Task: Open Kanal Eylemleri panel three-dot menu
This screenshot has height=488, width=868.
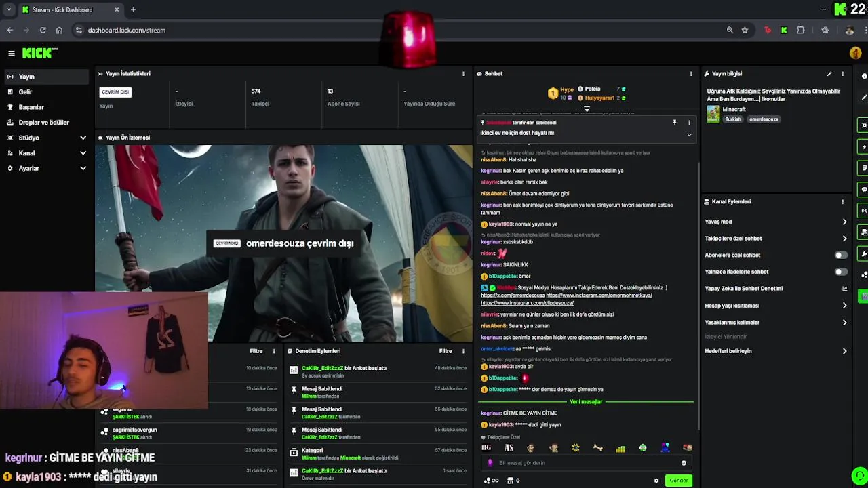Action: coord(843,201)
